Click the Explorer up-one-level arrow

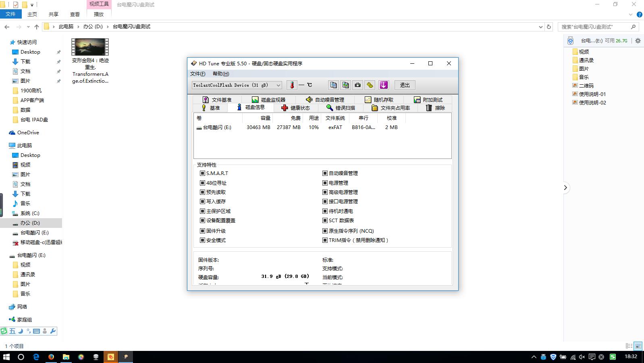pos(37,27)
